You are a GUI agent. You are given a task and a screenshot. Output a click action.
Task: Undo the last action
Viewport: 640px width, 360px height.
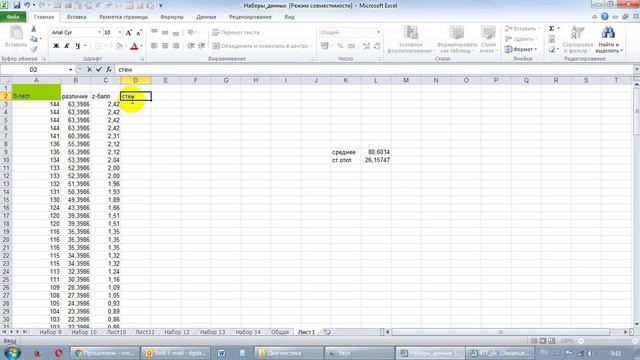click(x=27, y=5)
